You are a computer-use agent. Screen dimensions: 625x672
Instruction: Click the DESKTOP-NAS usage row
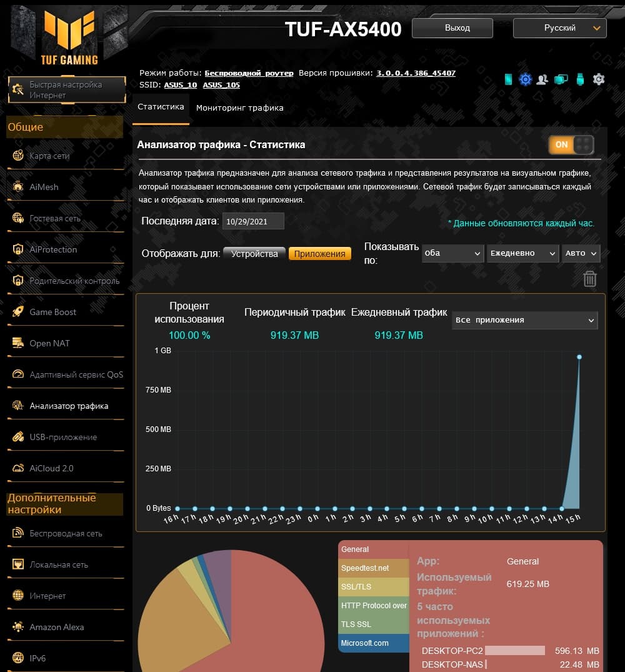pos(510,664)
